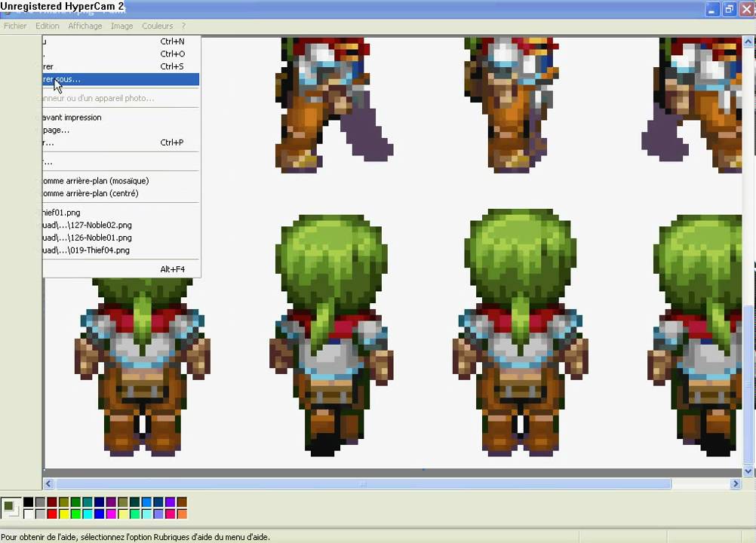
Task: Click the vertical scrollbar up arrow
Action: [x=748, y=41]
